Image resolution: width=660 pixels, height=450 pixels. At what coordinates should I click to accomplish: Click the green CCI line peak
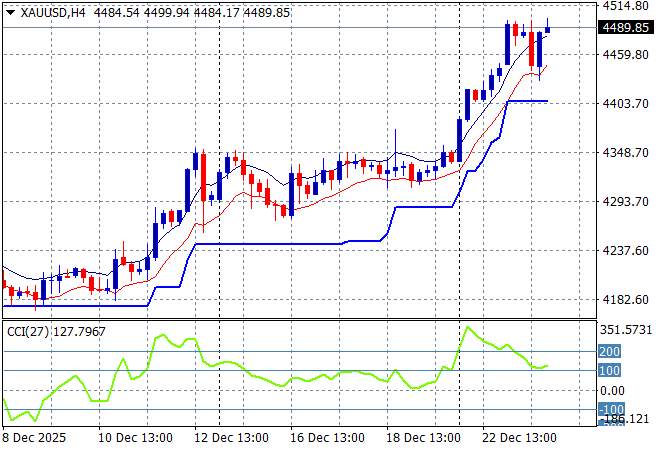click(465, 326)
